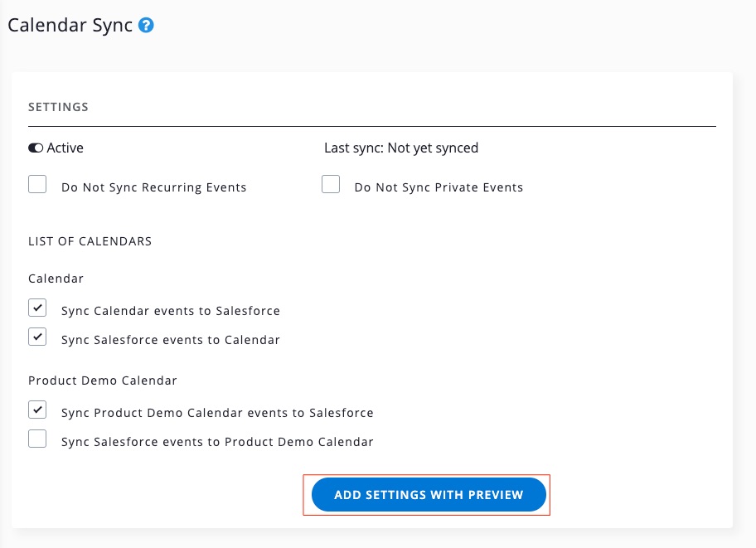Enable Do Not Sync Recurring Events checkbox
This screenshot has height=548, width=756.
pos(37,184)
